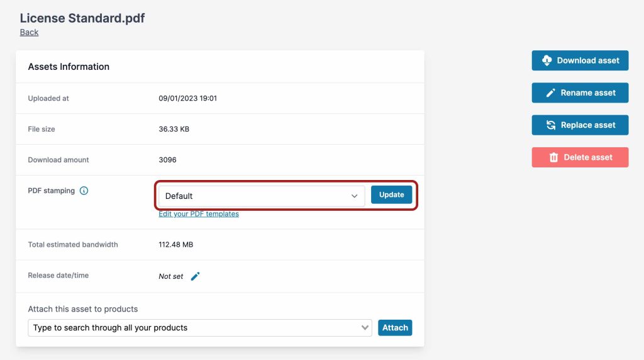Click the License Standard.pdf page title
This screenshot has height=360, width=644.
click(82, 18)
